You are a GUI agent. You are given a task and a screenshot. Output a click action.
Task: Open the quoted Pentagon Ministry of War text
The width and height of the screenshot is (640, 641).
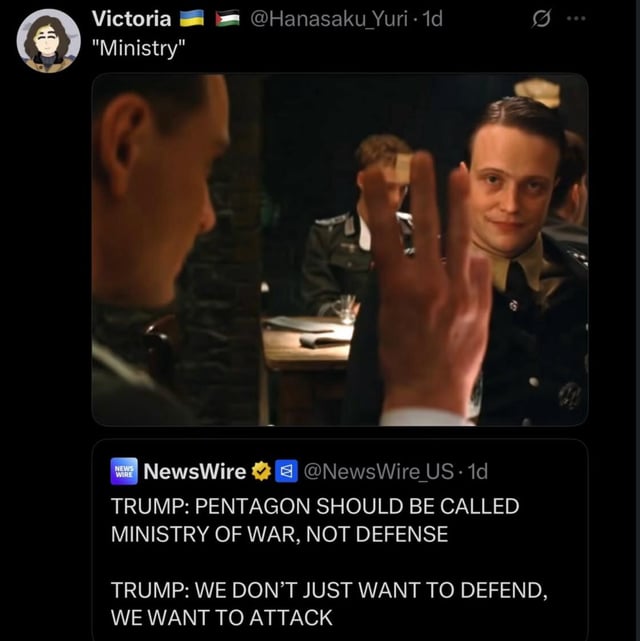(x=315, y=520)
